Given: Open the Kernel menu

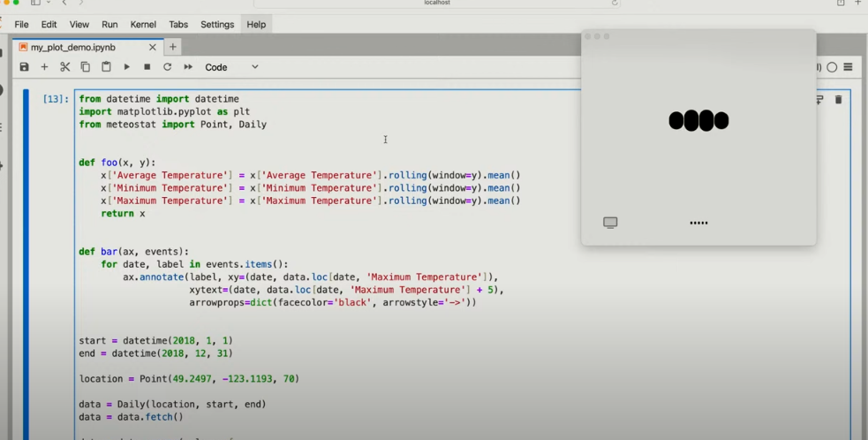Looking at the screenshot, I should point(143,25).
